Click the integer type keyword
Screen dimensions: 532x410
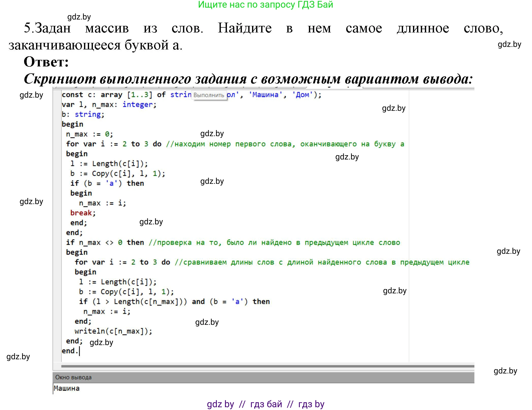coord(138,104)
